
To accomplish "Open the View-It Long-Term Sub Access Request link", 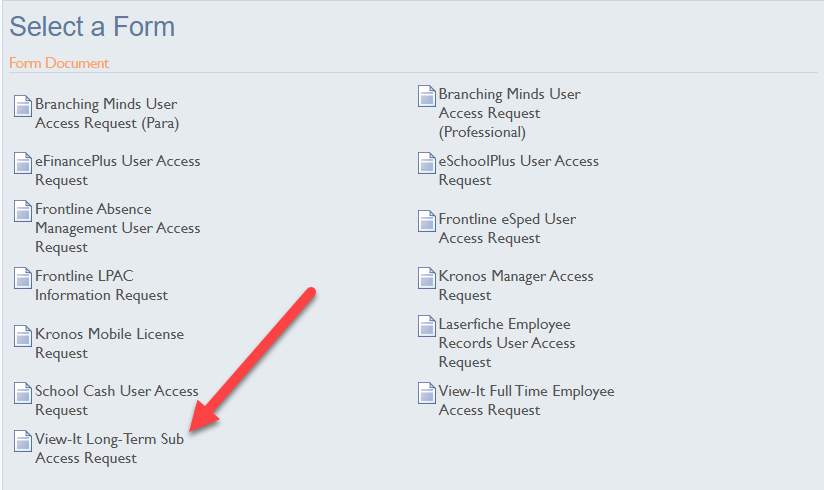I will [x=109, y=448].
